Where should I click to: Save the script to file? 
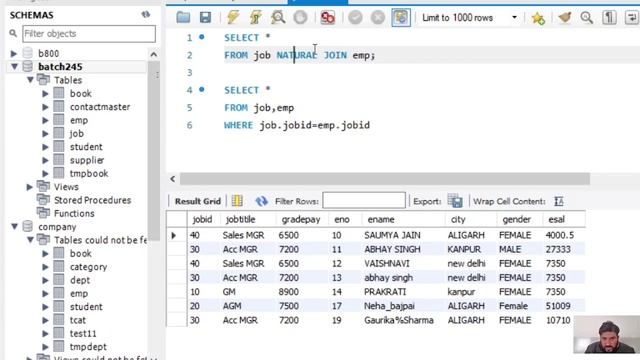tap(205, 18)
